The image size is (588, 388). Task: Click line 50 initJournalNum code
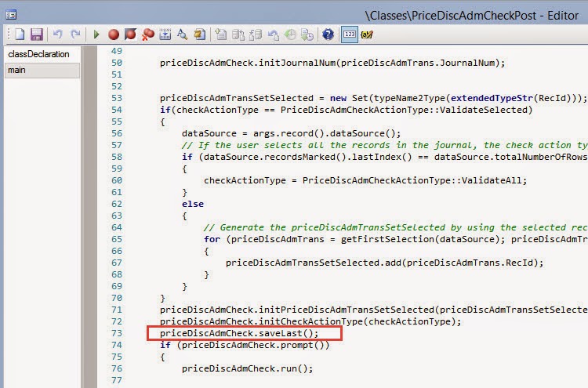point(332,63)
